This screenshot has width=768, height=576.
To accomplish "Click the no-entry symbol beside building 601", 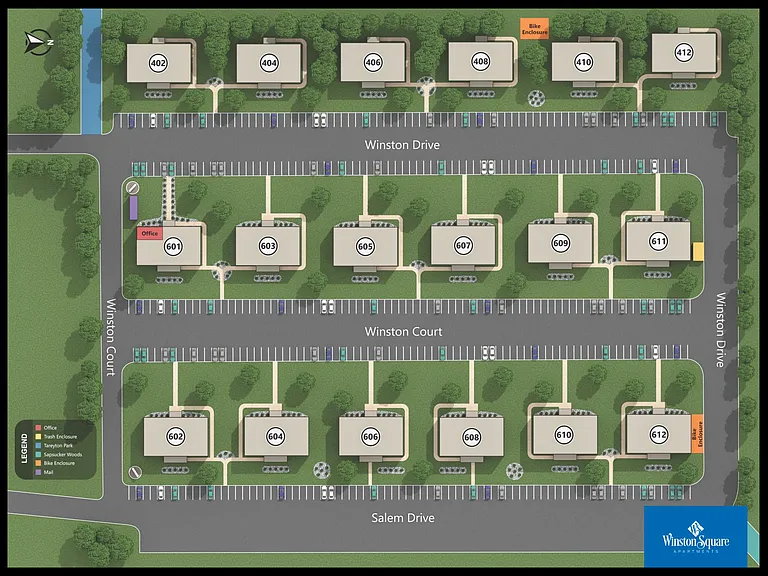I will [133, 188].
